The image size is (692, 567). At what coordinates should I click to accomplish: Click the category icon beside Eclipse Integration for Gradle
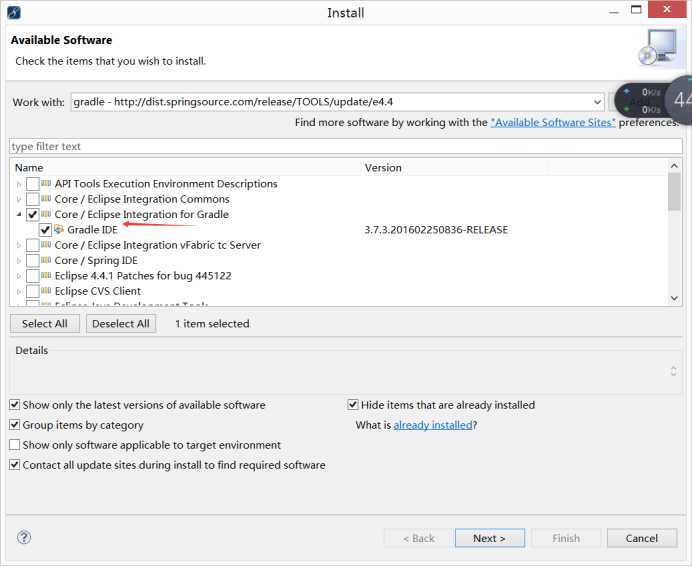(46, 214)
